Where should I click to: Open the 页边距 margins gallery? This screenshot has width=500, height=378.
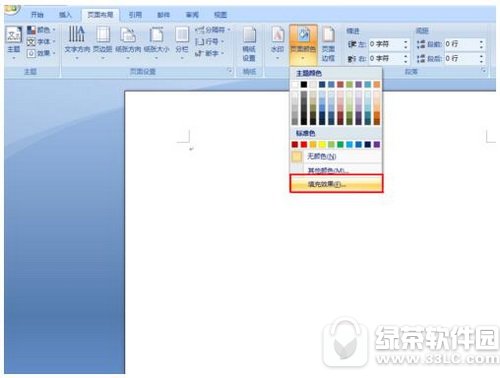[x=103, y=43]
